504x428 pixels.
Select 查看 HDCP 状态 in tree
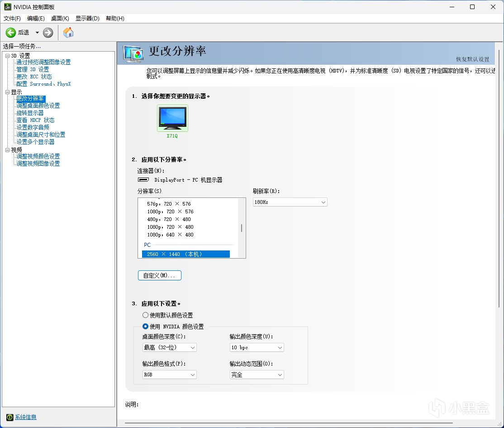point(35,120)
